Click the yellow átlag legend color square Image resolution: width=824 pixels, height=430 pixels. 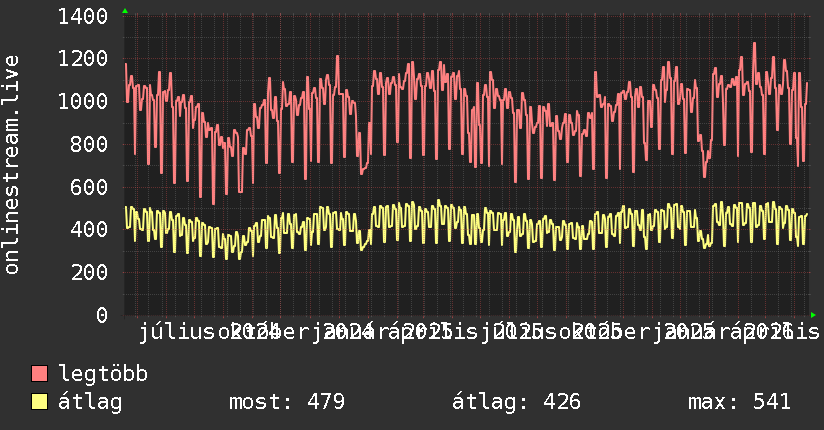39,402
